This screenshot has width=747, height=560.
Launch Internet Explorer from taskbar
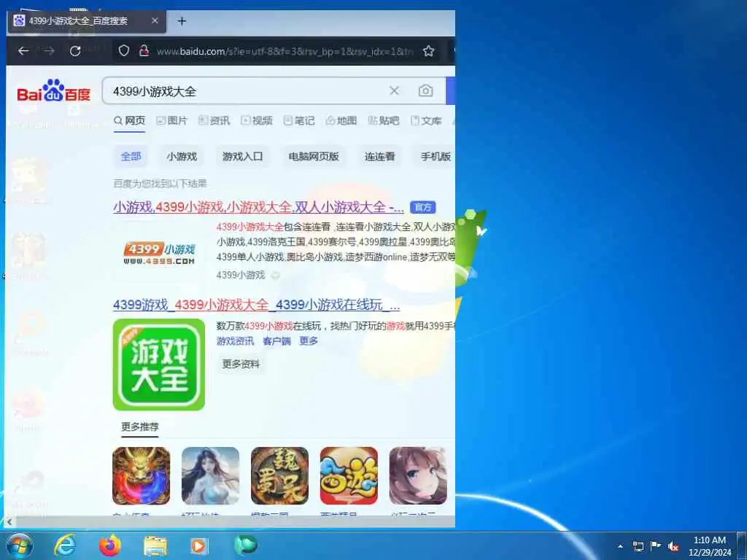click(64, 545)
